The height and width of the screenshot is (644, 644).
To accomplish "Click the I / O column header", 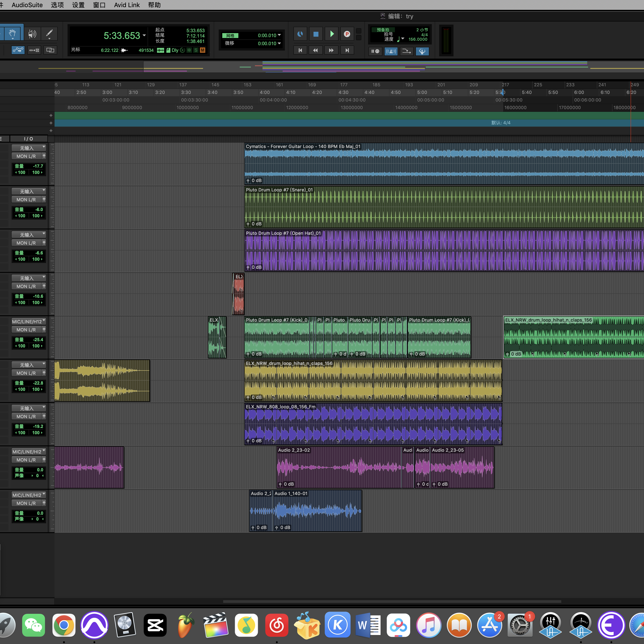I will click(28, 139).
